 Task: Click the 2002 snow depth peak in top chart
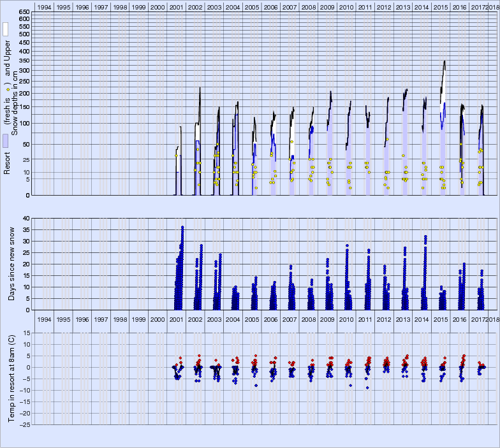[200, 88]
